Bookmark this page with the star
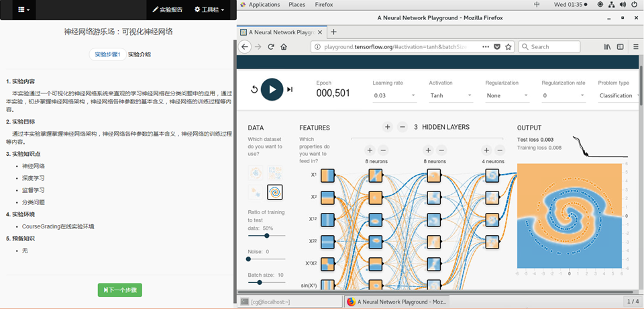 [508, 47]
